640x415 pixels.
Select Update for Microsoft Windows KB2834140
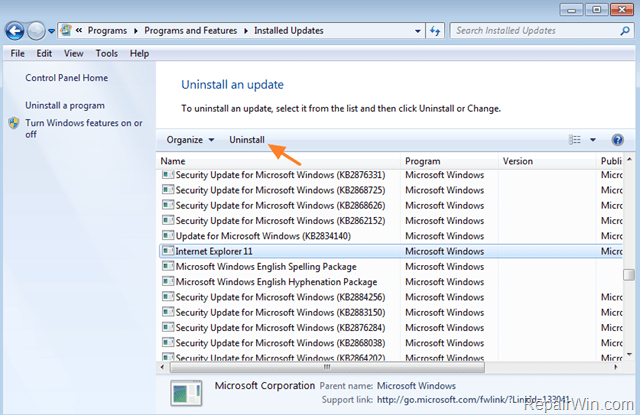391,236
